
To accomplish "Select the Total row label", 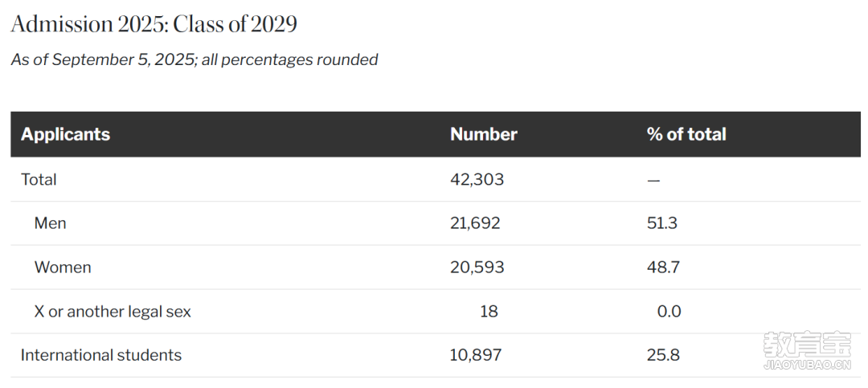I will pos(39,179).
